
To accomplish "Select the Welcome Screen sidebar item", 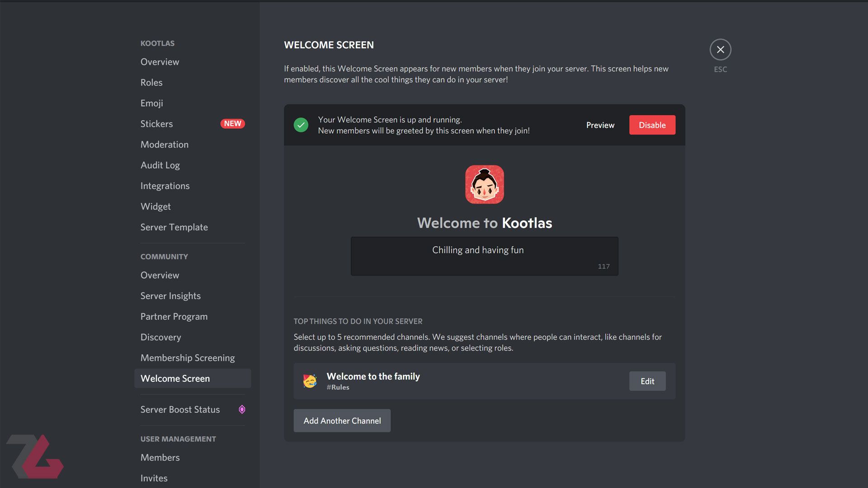I will [x=193, y=379].
